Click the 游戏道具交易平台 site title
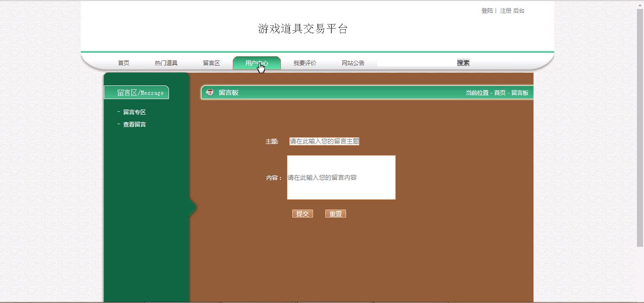Screen dimensions: 644x303 point(303,29)
